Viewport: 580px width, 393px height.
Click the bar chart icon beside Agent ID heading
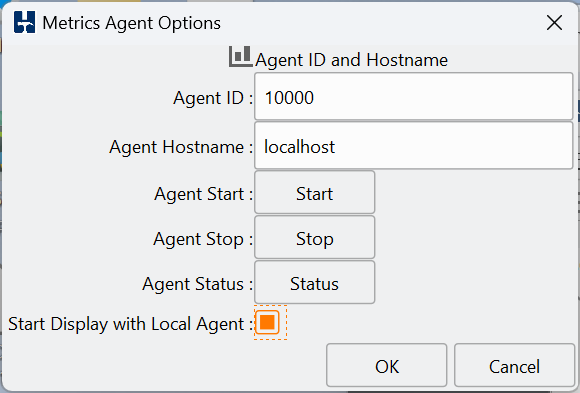(240, 57)
